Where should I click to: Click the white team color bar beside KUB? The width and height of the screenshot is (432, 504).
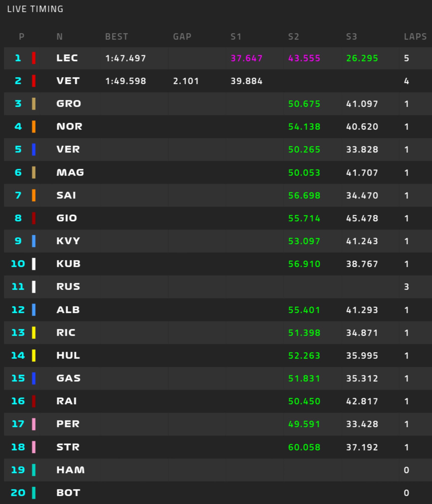point(34,264)
